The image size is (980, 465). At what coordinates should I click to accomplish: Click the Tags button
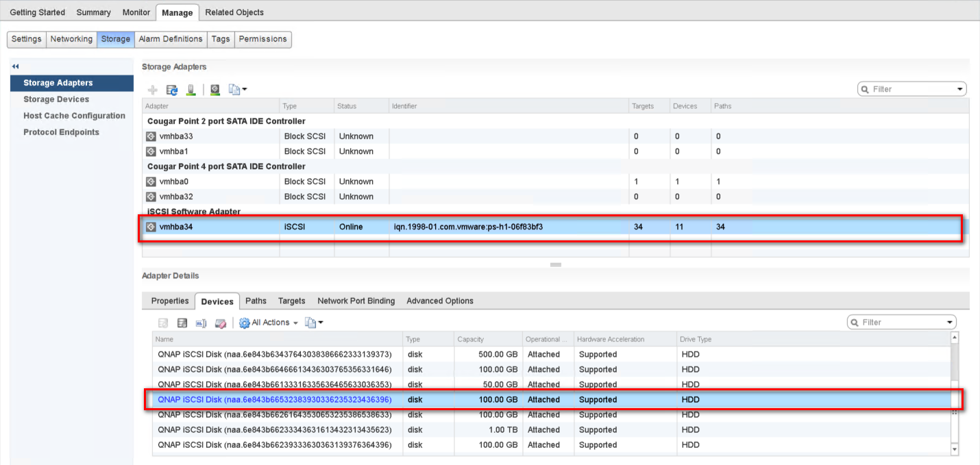pos(221,39)
